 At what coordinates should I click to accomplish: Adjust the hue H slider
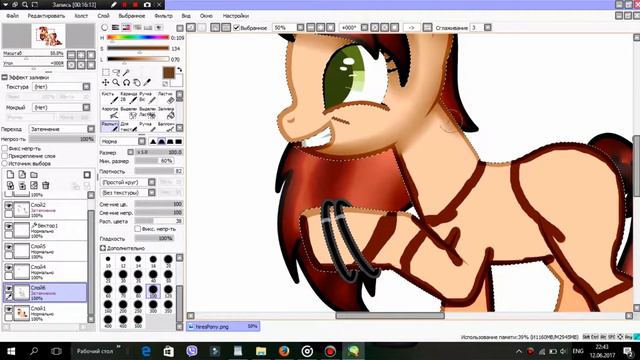(x=138, y=38)
